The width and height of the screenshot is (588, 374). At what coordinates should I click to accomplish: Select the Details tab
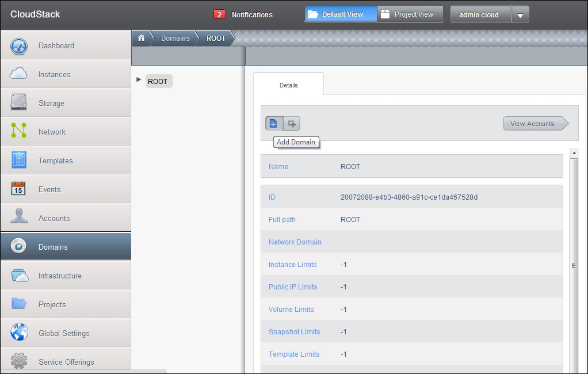coord(289,85)
